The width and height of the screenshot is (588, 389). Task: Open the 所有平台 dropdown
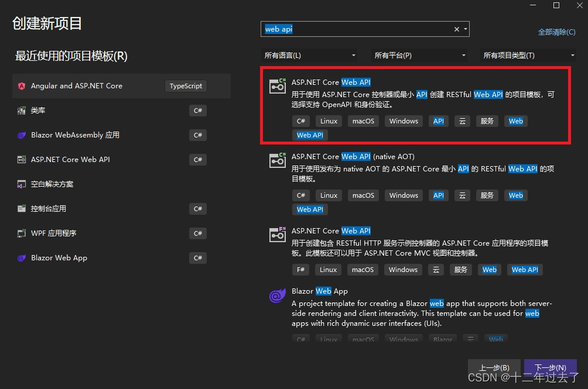coord(419,55)
